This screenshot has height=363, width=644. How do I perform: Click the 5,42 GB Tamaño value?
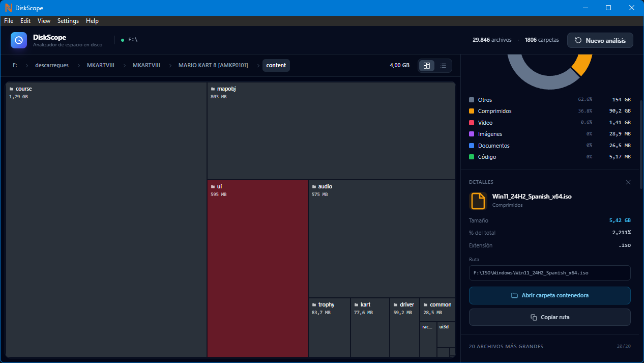[x=620, y=220]
